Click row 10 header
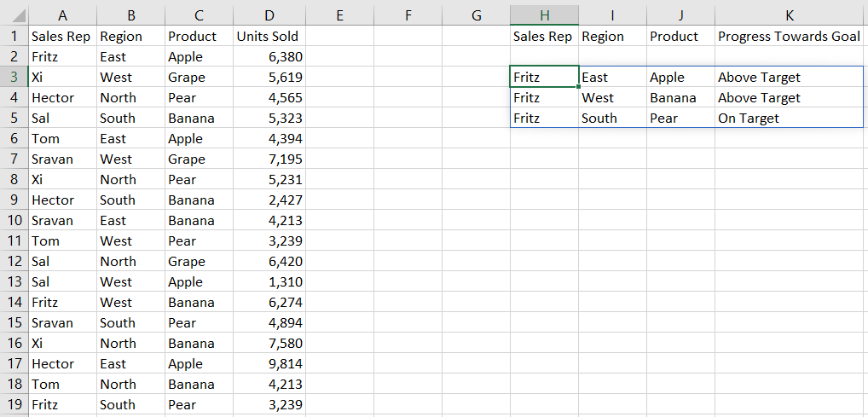The height and width of the screenshot is (417, 868). 14,221
